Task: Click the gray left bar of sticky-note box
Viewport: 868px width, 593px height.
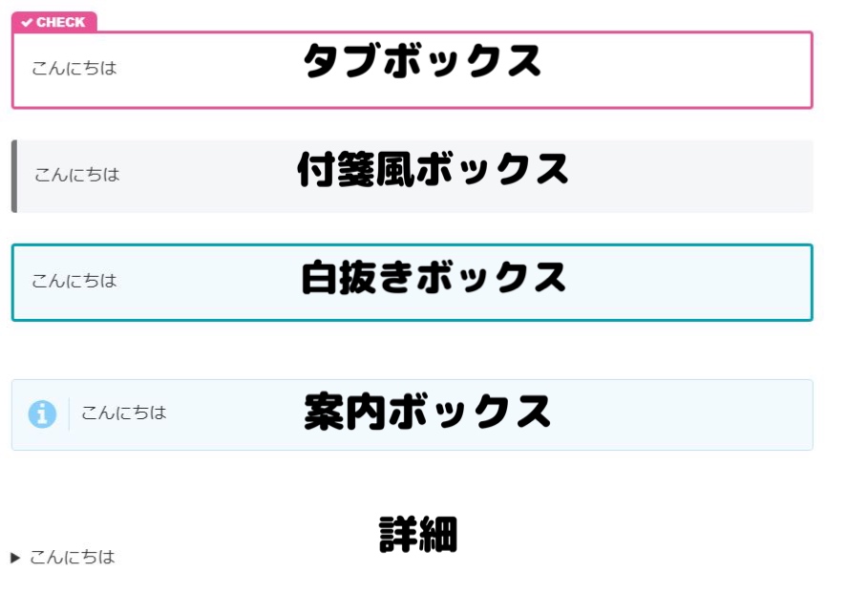Action: click(14, 176)
